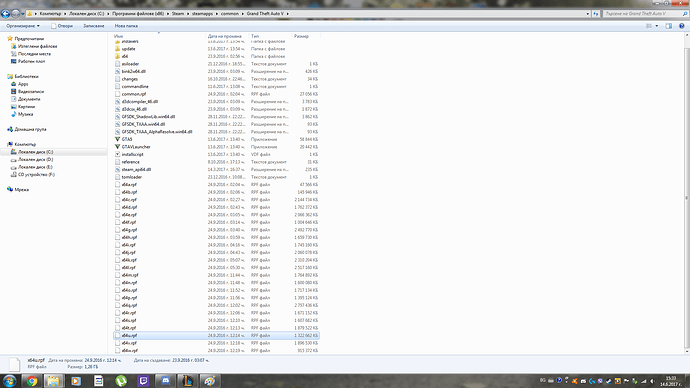690x388 pixels.
Task: Open Google Chrome from the taskbar
Action: coord(32,381)
